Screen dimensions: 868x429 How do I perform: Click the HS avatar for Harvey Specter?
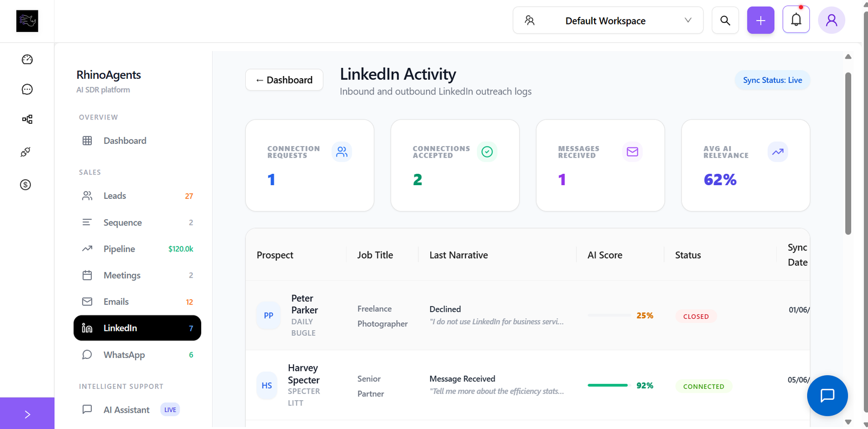267,386
